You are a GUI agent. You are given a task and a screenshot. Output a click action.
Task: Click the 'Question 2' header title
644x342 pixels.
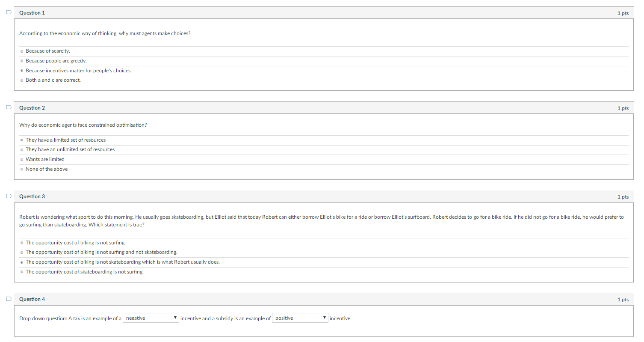pyautogui.click(x=32, y=108)
